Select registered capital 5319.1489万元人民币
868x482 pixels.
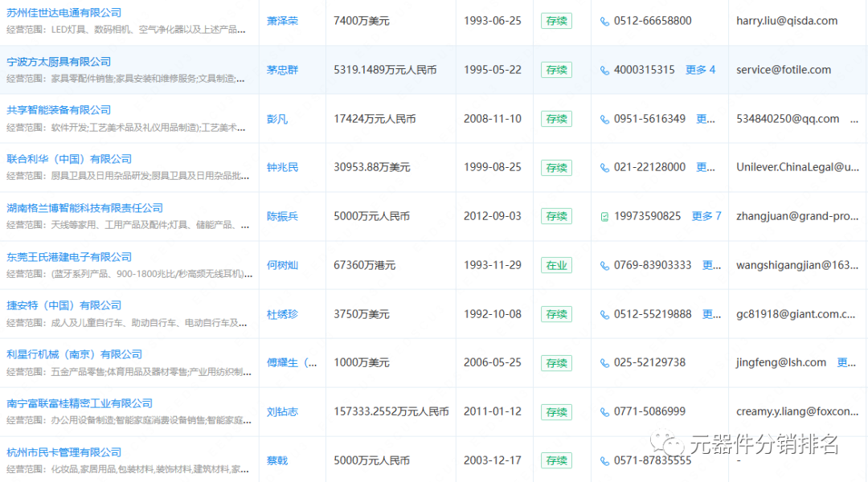385,70
